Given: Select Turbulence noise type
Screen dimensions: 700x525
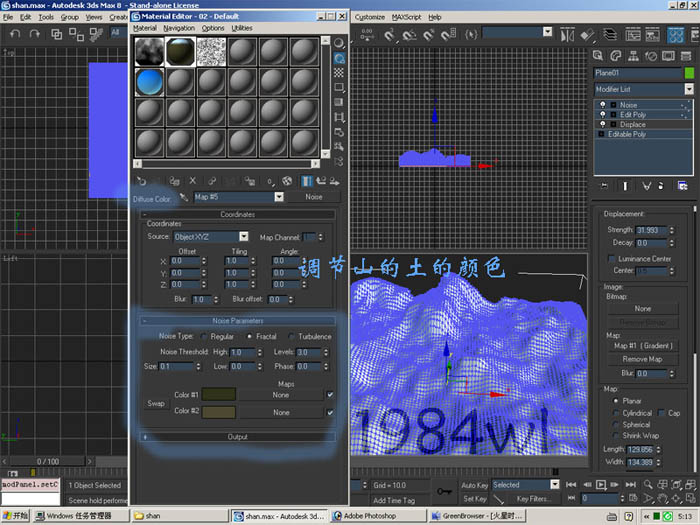Looking at the screenshot, I should [x=292, y=336].
